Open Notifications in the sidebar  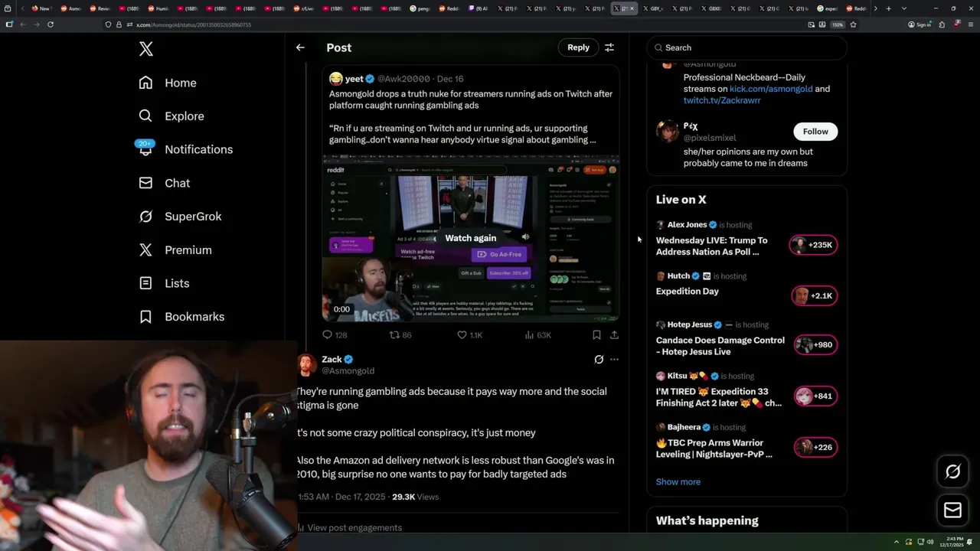[x=185, y=149]
